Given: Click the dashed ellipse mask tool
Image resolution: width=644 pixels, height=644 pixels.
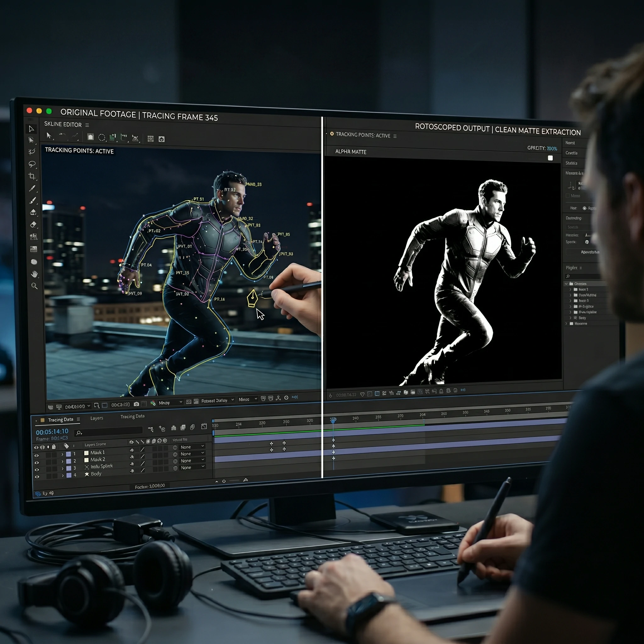Looking at the screenshot, I should tap(102, 137).
